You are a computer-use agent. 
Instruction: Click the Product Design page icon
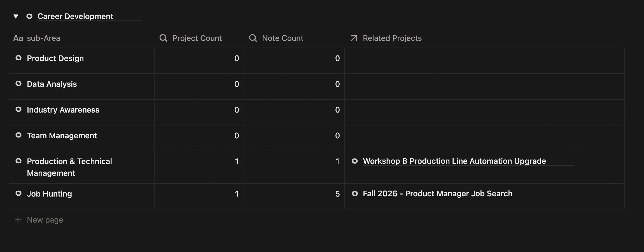click(18, 58)
